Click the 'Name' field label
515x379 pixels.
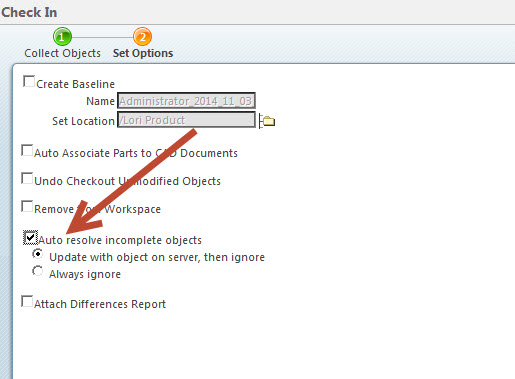click(x=100, y=101)
